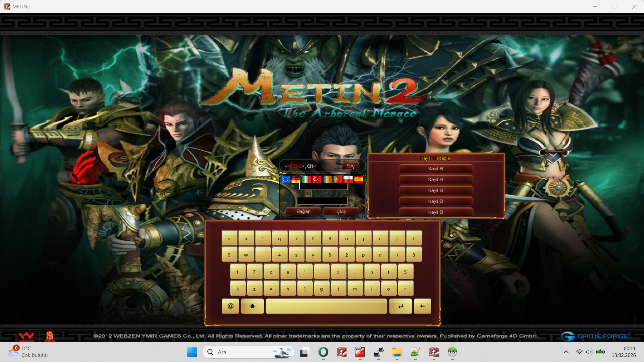Open Task View from the taskbar
644x362 pixels.
[x=304, y=352]
